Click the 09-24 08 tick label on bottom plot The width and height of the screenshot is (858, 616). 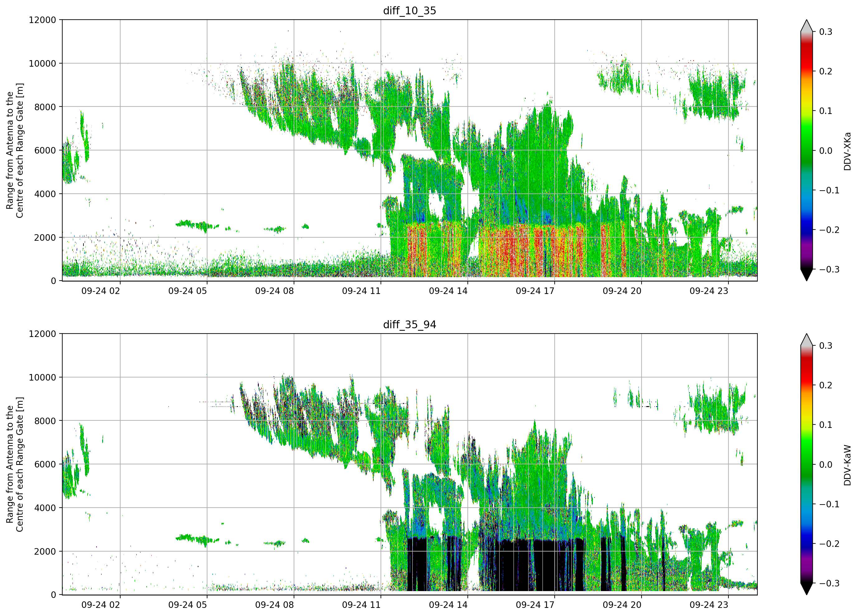275,605
